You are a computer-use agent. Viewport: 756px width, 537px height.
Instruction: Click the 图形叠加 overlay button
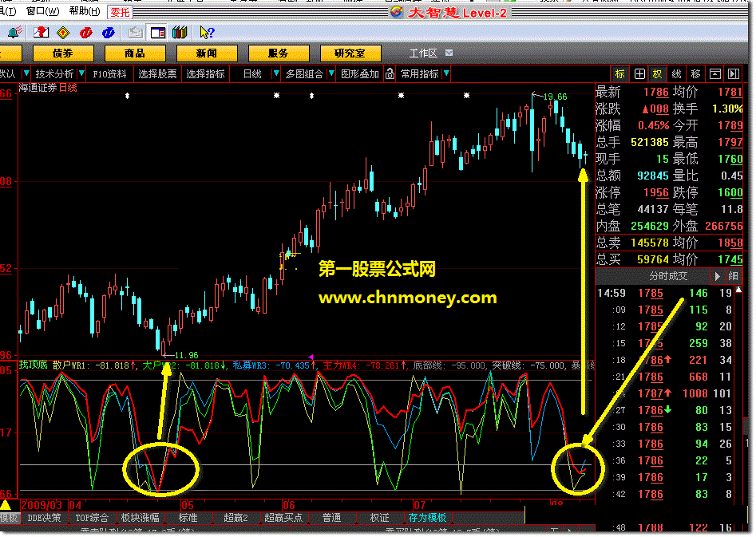(360, 73)
